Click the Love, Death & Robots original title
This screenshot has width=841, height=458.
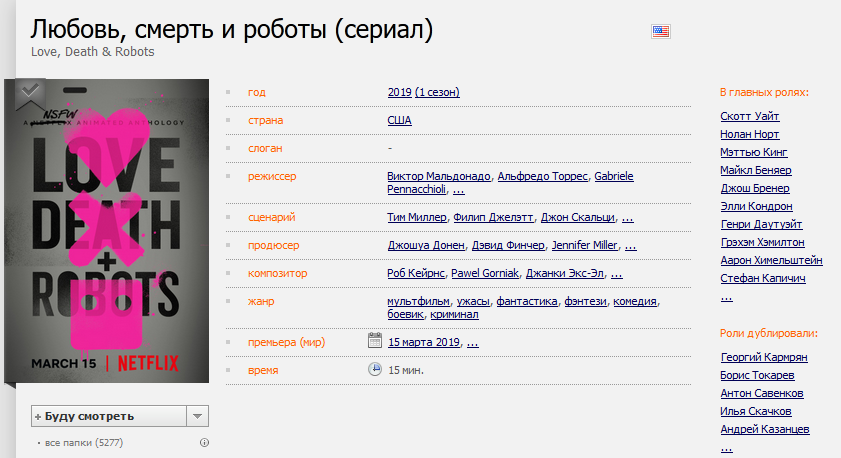(x=93, y=51)
